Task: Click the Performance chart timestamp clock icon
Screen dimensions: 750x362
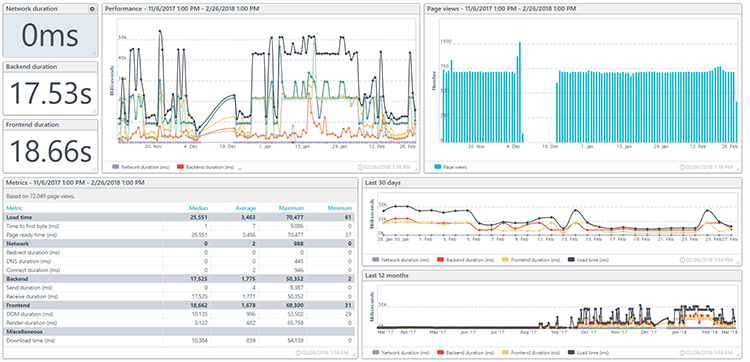Action: 360,167
